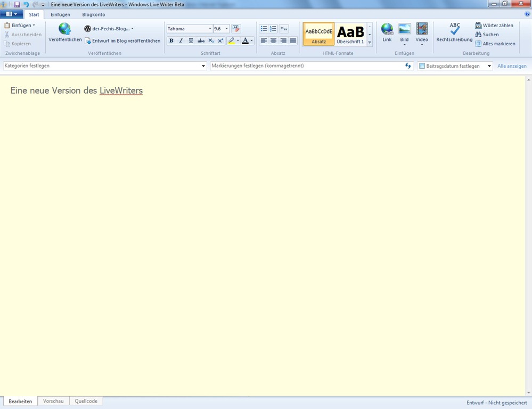Switch to the Start ribbon tab
Image resolution: width=532 pixels, height=409 pixels.
pos(34,14)
